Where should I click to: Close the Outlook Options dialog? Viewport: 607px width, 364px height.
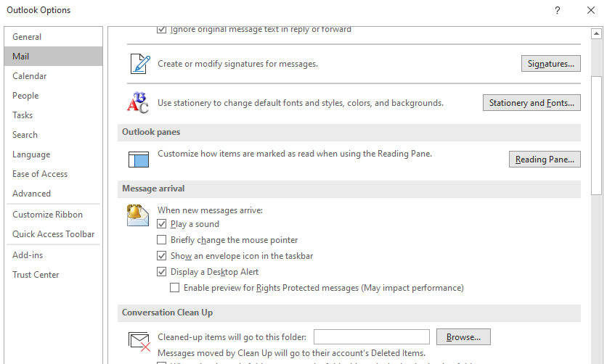591,10
